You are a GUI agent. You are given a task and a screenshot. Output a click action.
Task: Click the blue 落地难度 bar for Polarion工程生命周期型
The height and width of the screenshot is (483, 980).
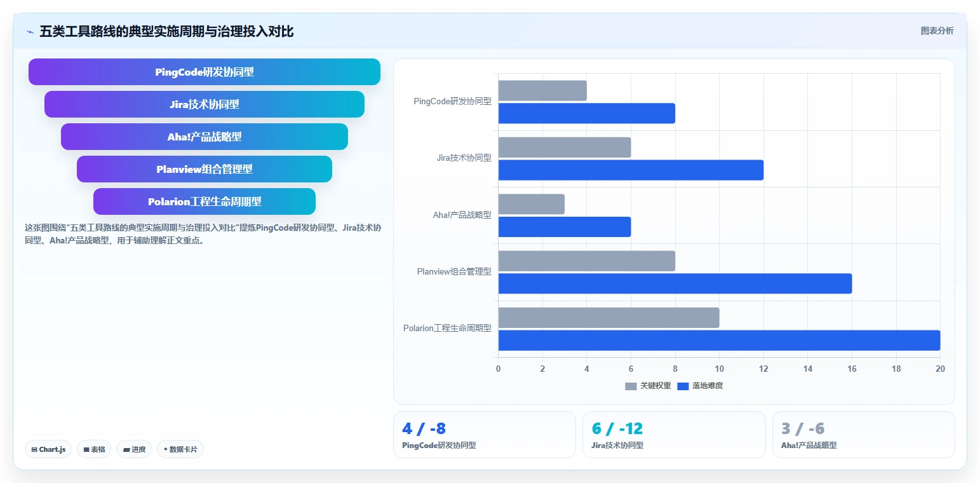click(x=719, y=340)
